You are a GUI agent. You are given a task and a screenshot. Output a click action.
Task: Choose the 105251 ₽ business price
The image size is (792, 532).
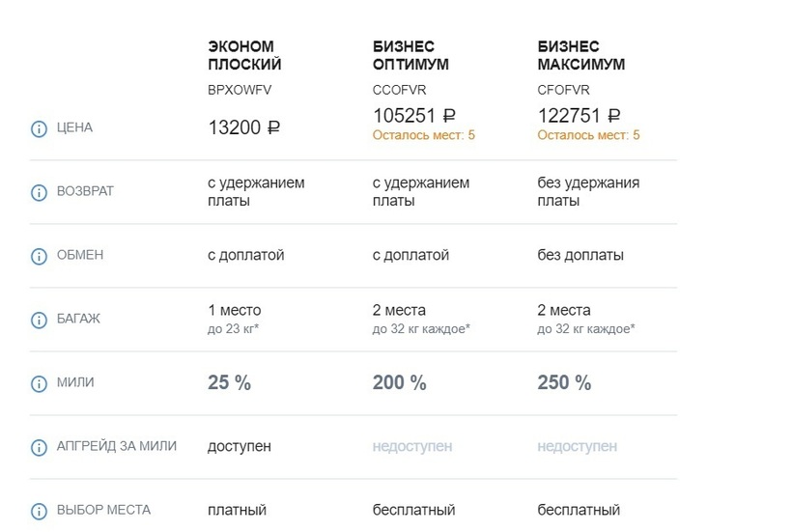pyautogui.click(x=414, y=116)
